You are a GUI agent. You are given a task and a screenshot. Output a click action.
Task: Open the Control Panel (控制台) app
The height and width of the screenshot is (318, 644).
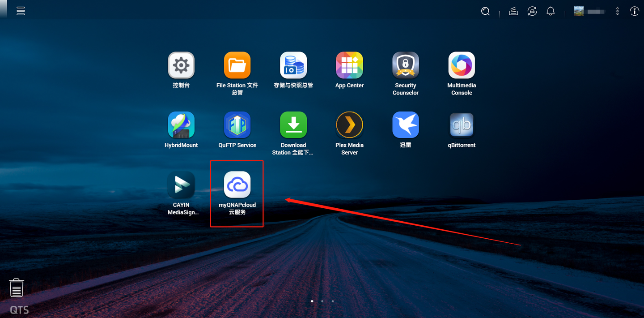[181, 65]
